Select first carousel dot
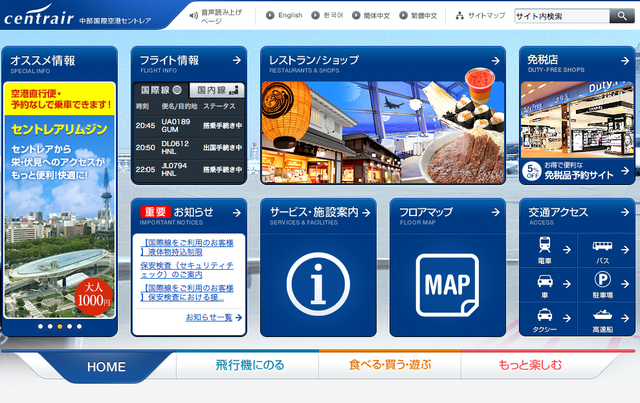 coord(40,326)
